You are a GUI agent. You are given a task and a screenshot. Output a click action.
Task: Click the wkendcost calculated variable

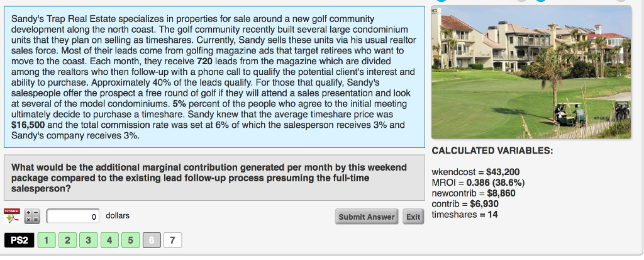click(x=475, y=172)
